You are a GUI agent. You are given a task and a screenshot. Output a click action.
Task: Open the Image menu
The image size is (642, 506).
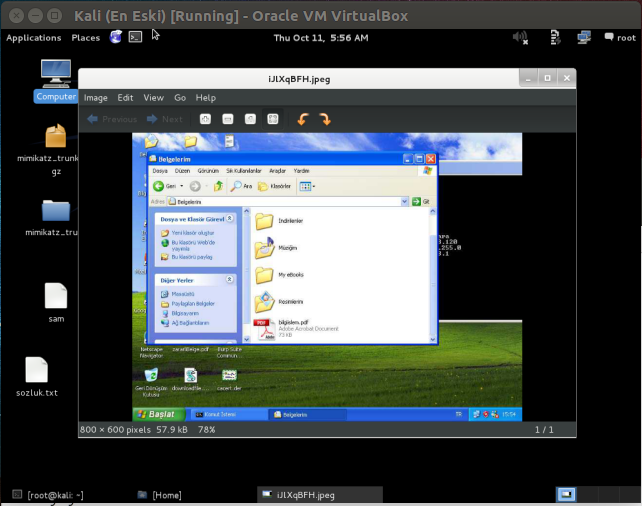[x=95, y=98]
